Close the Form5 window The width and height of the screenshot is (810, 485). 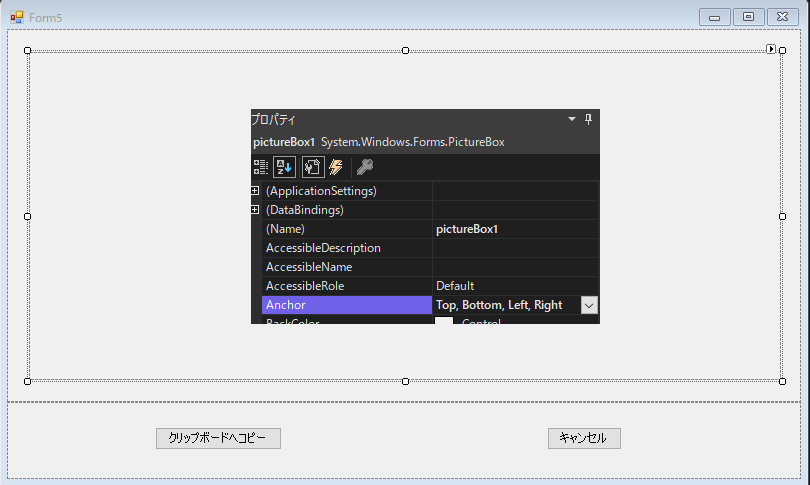(x=783, y=17)
